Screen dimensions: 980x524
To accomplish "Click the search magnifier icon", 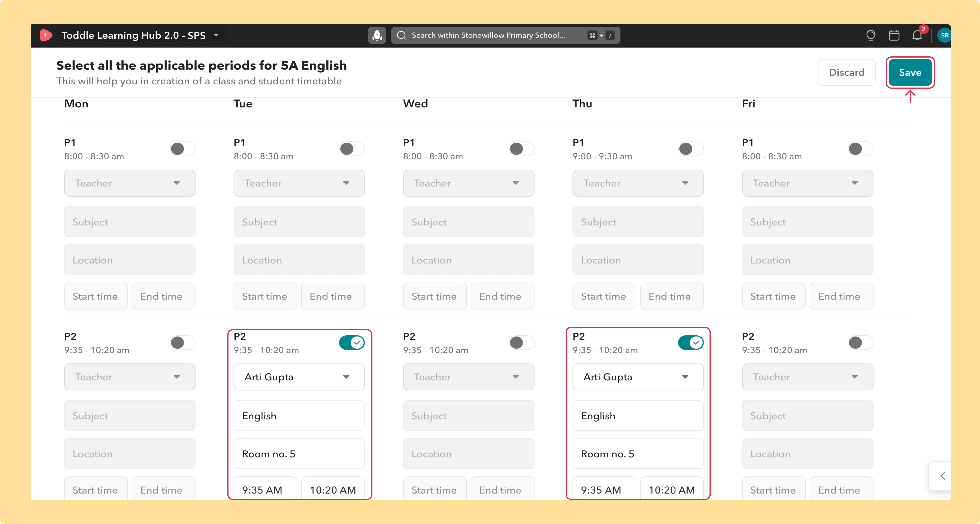I will click(x=401, y=35).
